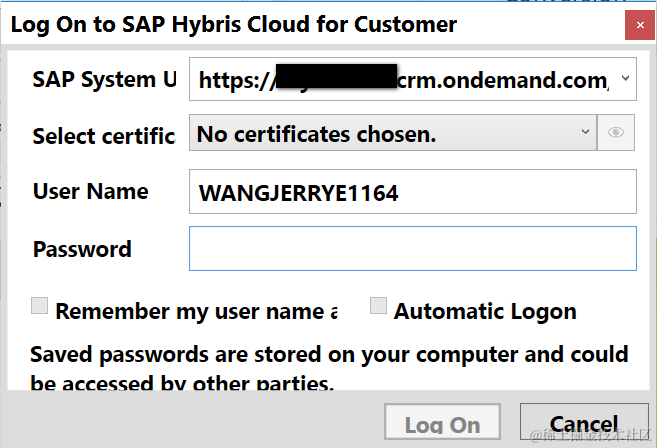657x448 pixels.
Task: Enable the Automatic Logon checkbox
Action: [x=378, y=306]
